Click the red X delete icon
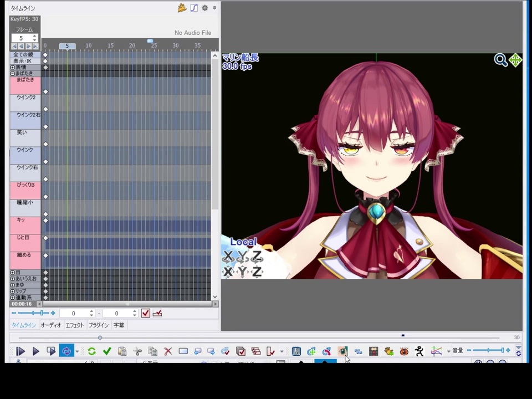This screenshot has width=532, height=399. [168, 351]
